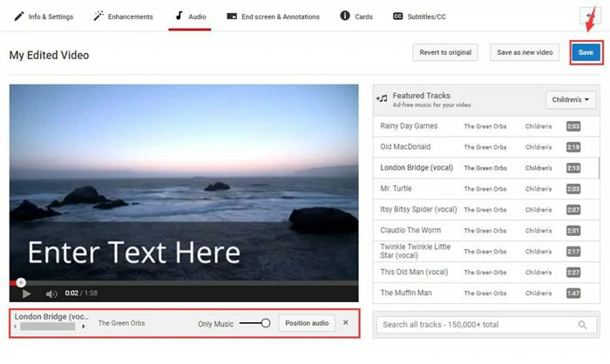
Task: Open the Children's genre dropdown
Action: pyautogui.click(x=571, y=99)
